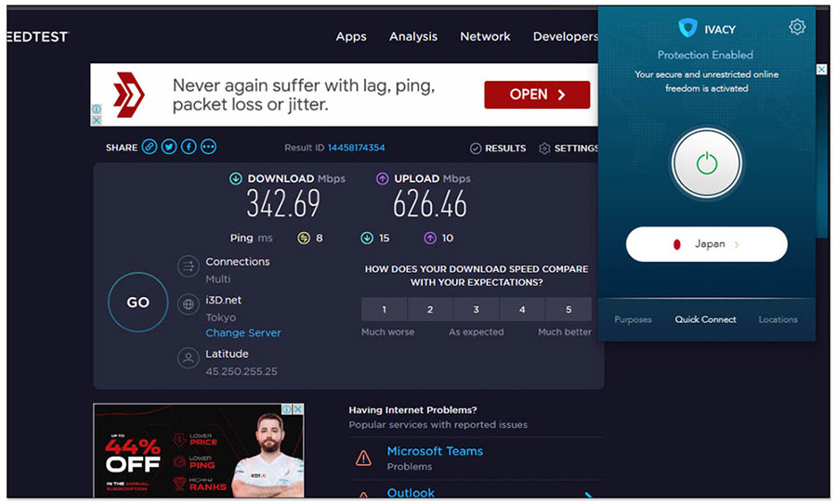This screenshot has width=836, height=504.
Task: Rate download speed 5 Much better
Action: click(568, 309)
